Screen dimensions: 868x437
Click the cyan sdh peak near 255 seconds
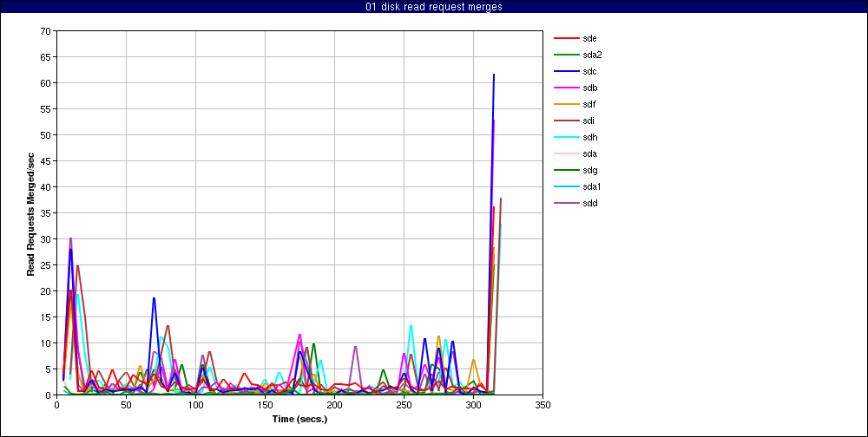(x=411, y=326)
